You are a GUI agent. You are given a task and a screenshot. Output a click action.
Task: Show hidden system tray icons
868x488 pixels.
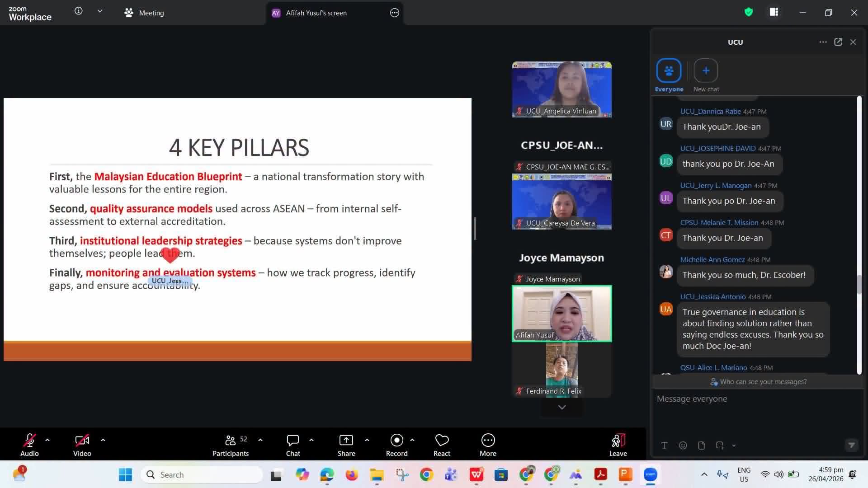tap(704, 474)
